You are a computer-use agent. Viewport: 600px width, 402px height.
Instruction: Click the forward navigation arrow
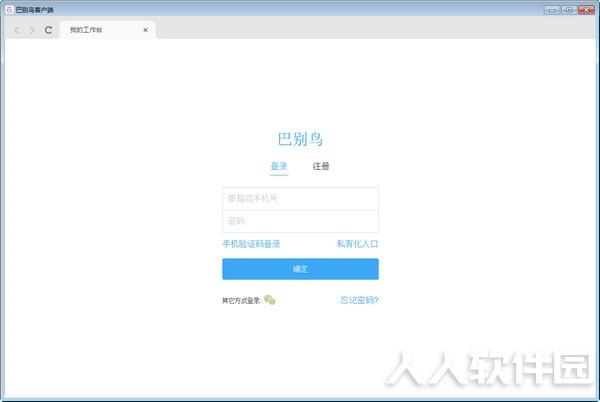click(x=32, y=30)
